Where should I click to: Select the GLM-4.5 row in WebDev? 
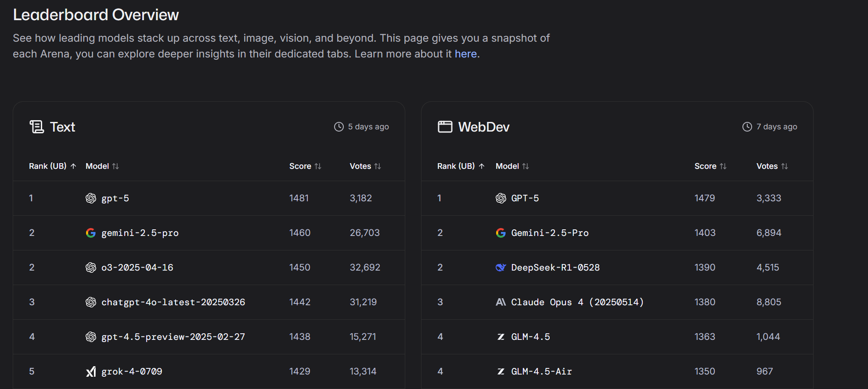point(530,337)
